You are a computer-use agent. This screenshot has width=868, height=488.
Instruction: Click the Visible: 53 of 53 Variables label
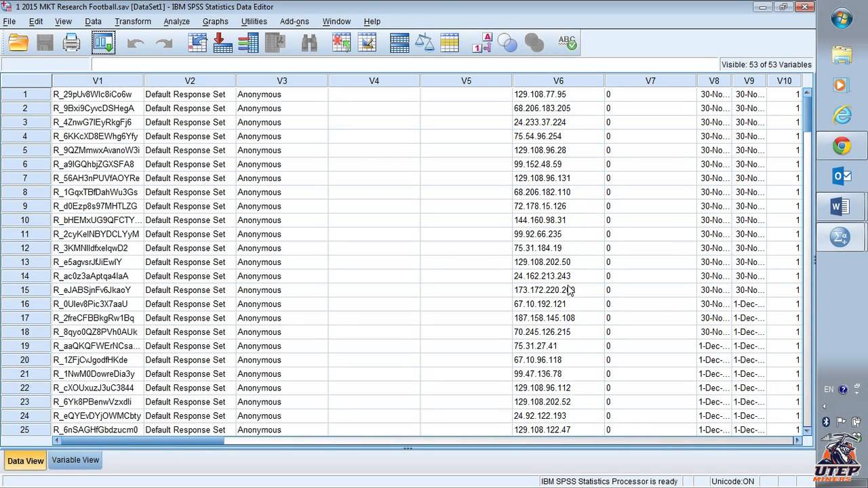[x=766, y=64]
